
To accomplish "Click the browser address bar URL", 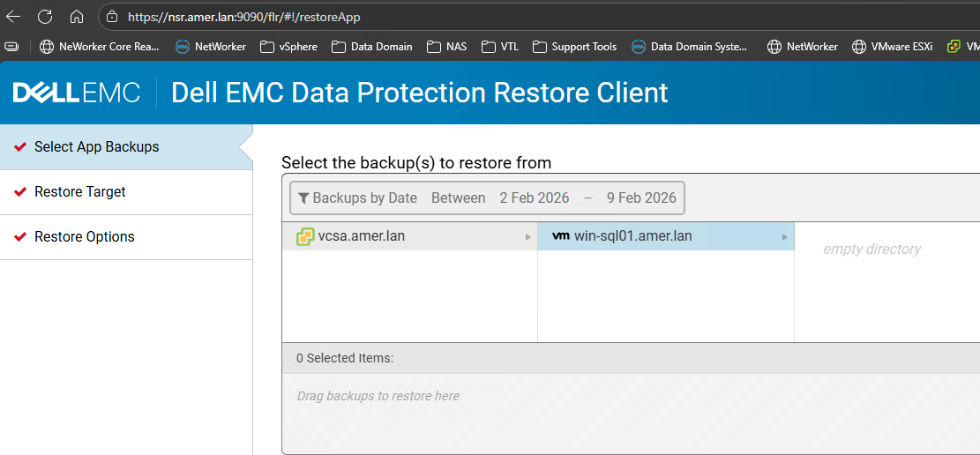I will 244,17.
